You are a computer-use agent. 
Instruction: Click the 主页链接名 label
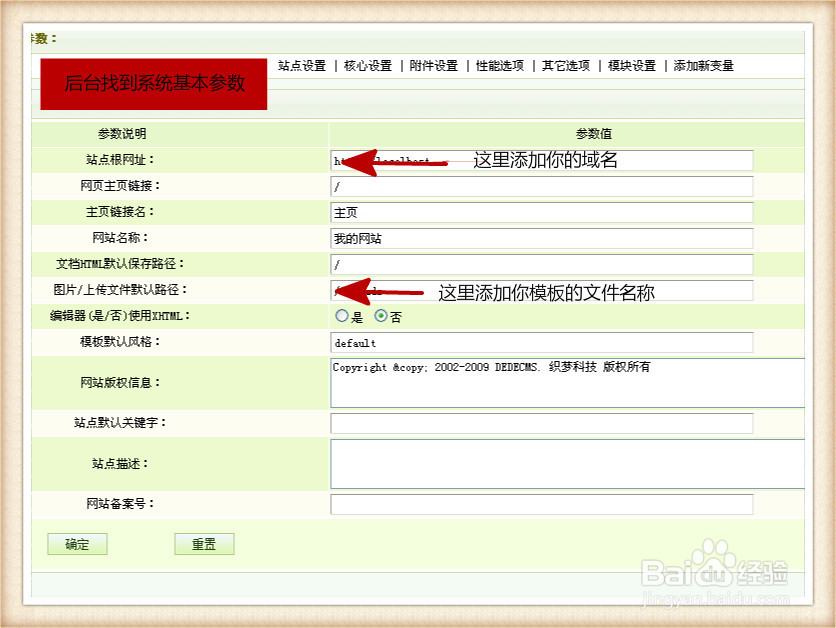coord(120,212)
